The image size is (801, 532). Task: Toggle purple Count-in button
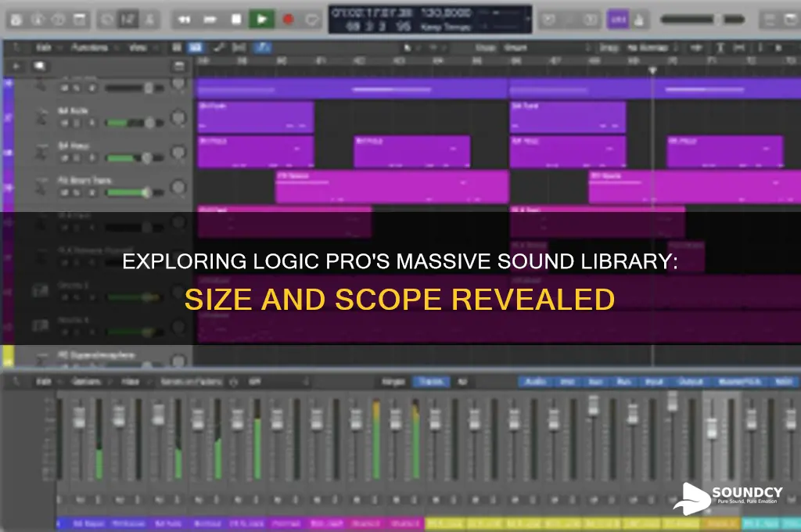click(618, 20)
